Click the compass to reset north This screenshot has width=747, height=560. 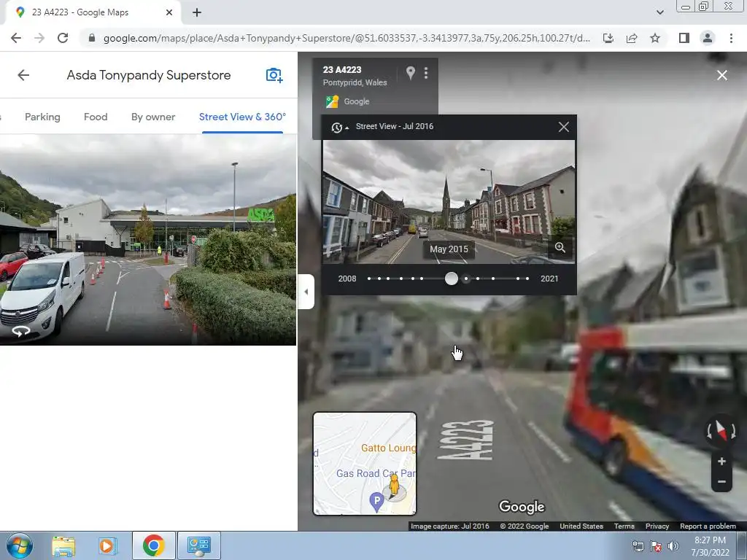(x=721, y=431)
